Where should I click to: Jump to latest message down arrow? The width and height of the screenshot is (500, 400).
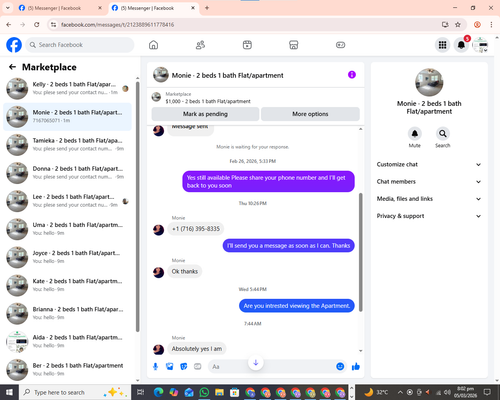256,363
